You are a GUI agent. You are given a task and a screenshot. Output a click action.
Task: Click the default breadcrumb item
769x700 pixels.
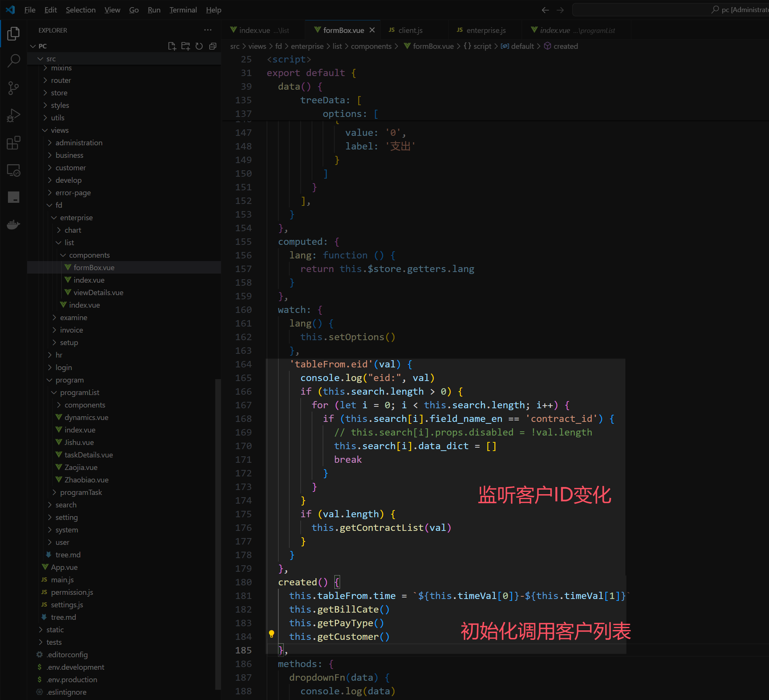tap(517, 46)
